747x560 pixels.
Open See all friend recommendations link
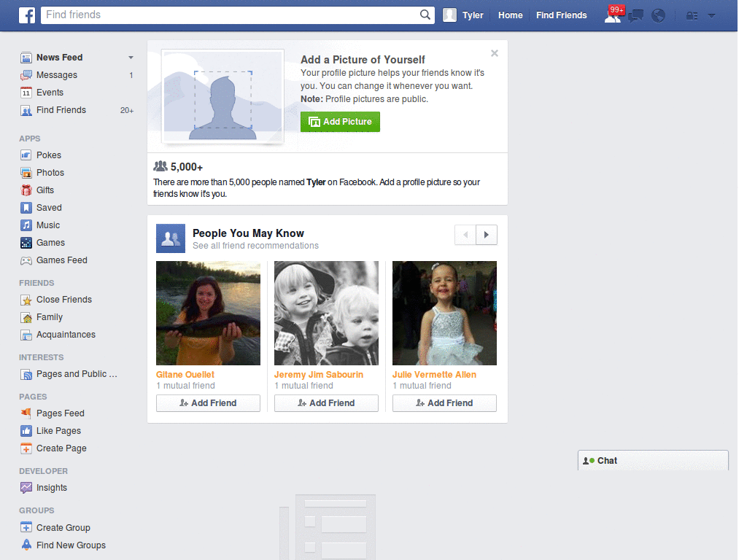[x=255, y=246]
